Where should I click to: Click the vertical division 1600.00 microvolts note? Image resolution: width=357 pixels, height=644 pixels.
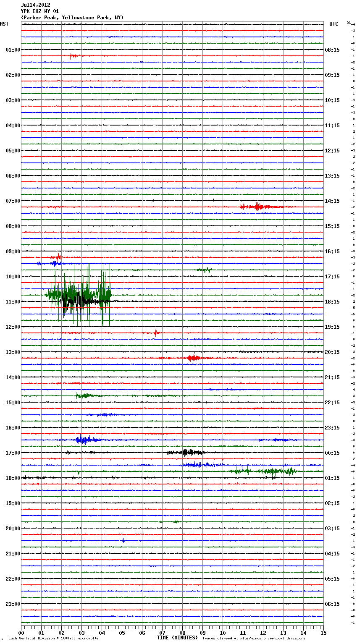(x=53, y=639)
